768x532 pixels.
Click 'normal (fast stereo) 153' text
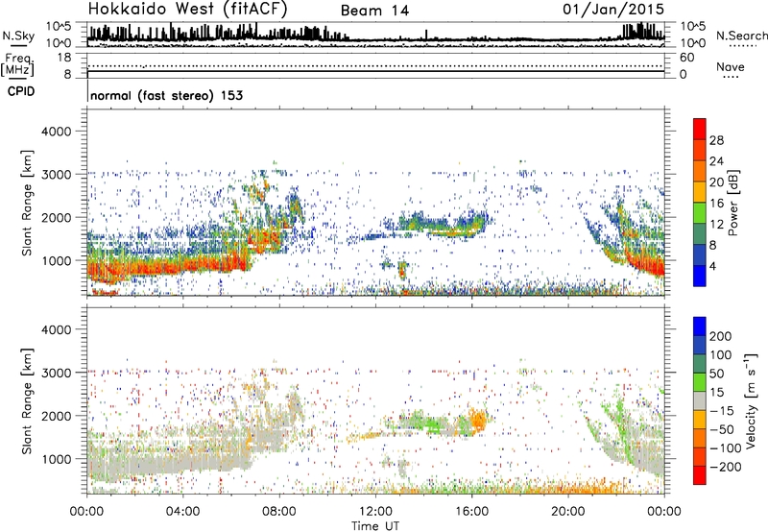pyautogui.click(x=166, y=95)
